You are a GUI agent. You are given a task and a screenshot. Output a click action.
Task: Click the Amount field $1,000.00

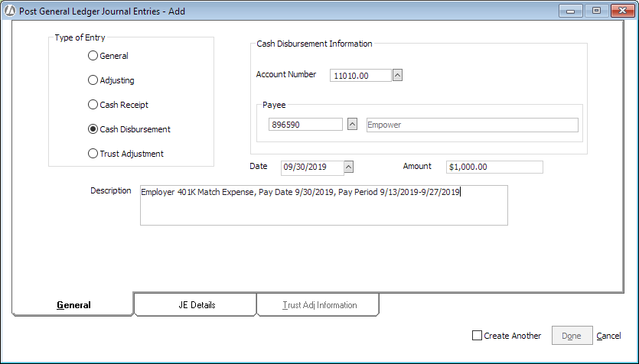(x=494, y=167)
